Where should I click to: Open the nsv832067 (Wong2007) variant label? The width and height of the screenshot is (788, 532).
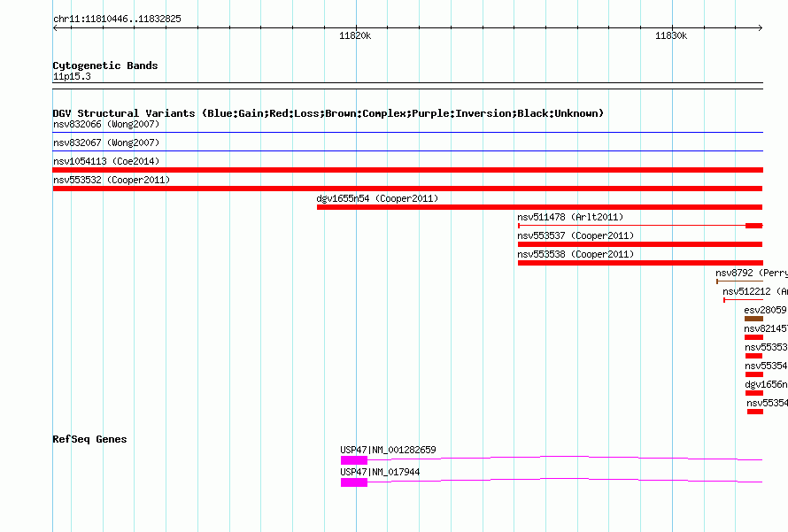pyautogui.click(x=106, y=143)
